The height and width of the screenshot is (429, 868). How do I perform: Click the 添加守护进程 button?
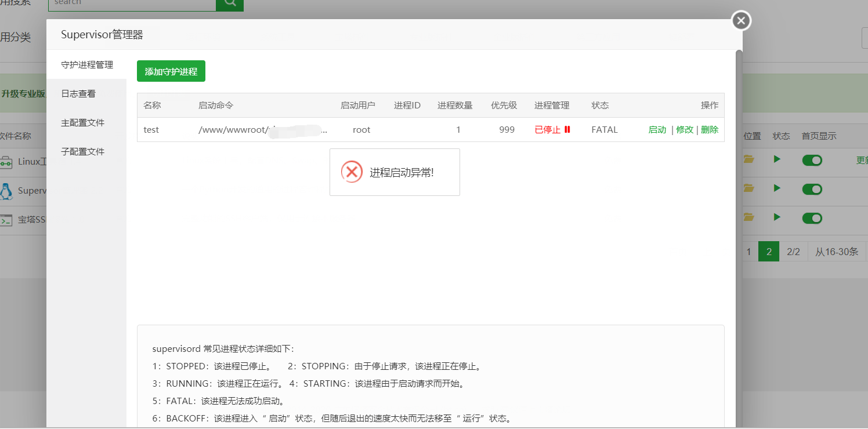tap(171, 71)
